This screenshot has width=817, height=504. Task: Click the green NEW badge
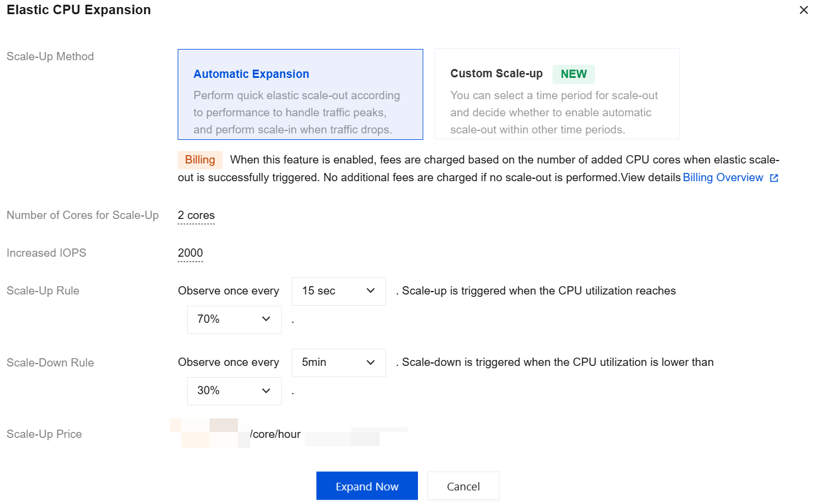tap(573, 74)
